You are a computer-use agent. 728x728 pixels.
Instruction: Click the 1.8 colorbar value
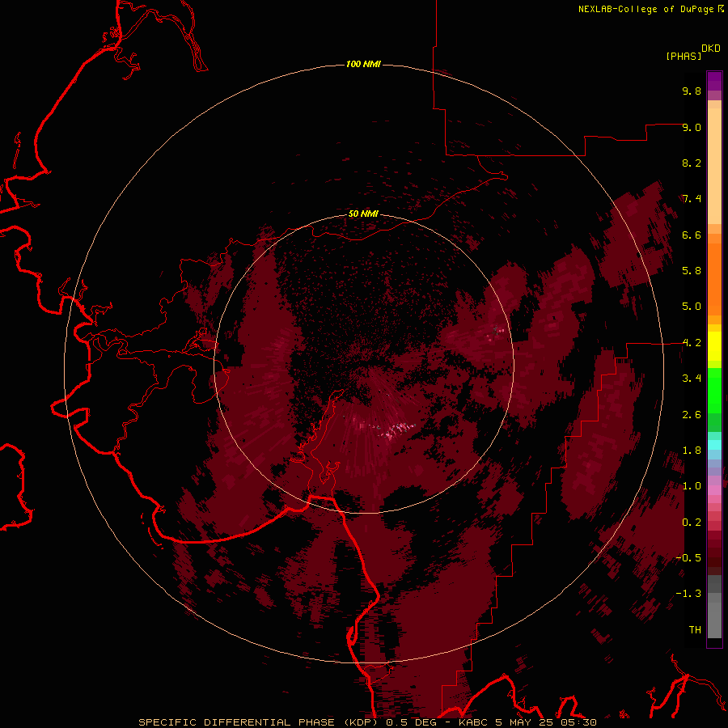[692, 451]
